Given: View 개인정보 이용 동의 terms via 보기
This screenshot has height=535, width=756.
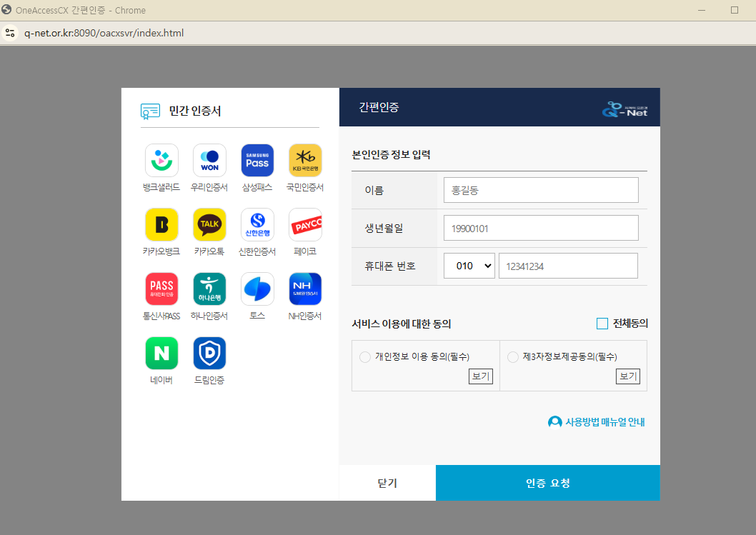Looking at the screenshot, I should 481,376.
